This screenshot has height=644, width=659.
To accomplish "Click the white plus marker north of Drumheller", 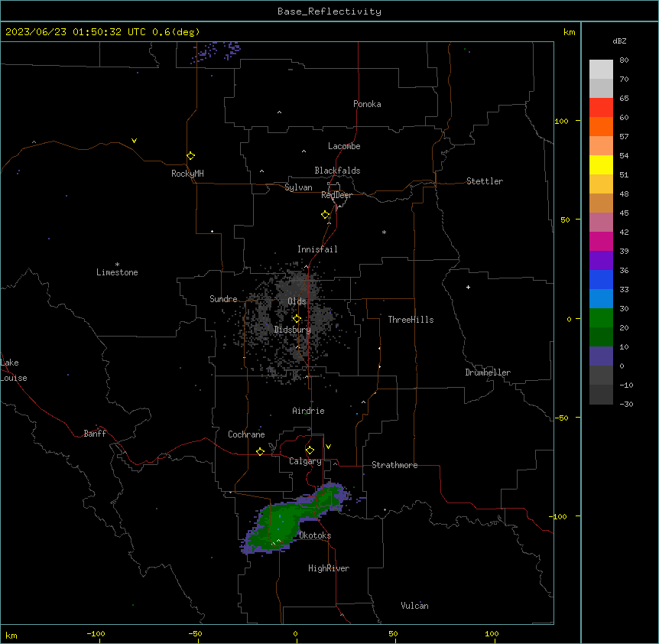I will (468, 287).
